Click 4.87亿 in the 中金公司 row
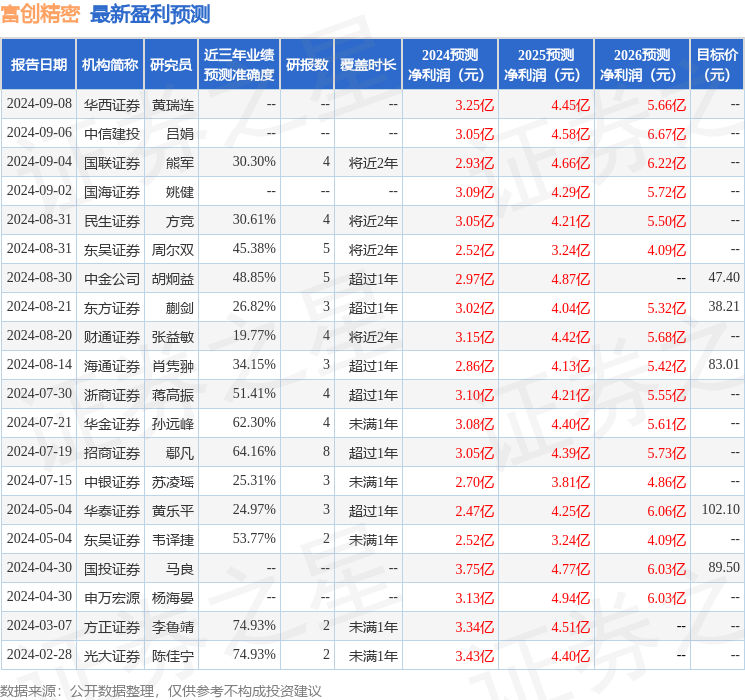This screenshot has height=700, width=745. [570, 279]
